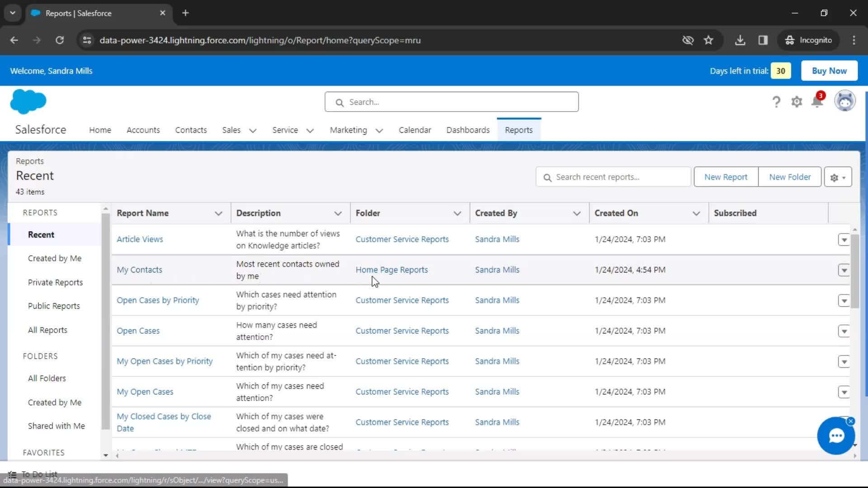Open a new browser tab with plus icon
Screen dimensions: 868x488
[185, 13]
